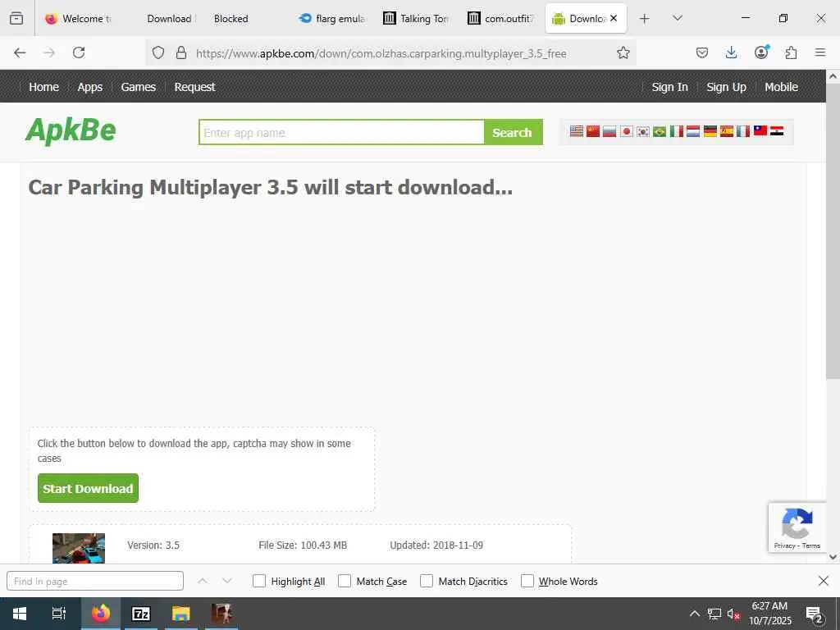Go back with the browser back arrow

[20, 52]
